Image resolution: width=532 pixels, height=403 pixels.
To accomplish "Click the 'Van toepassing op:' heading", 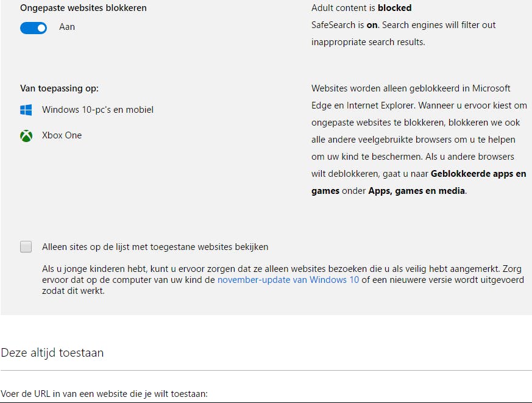I will (59, 88).
